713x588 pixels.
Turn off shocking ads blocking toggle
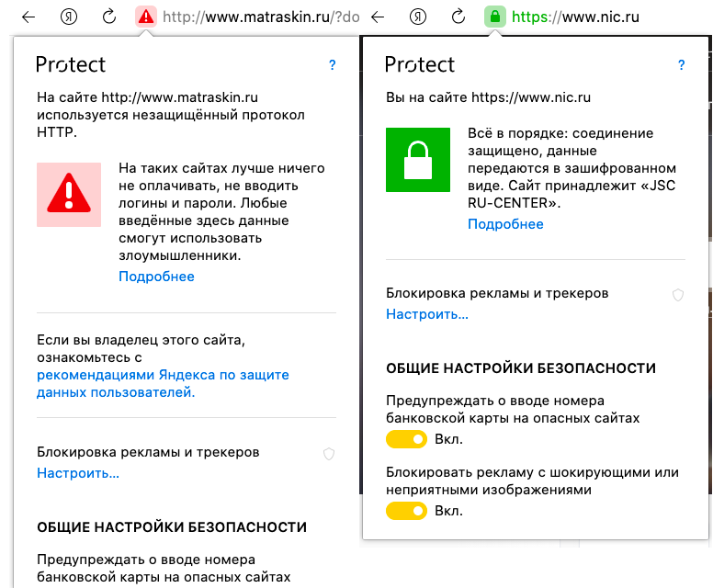pyautogui.click(x=406, y=510)
